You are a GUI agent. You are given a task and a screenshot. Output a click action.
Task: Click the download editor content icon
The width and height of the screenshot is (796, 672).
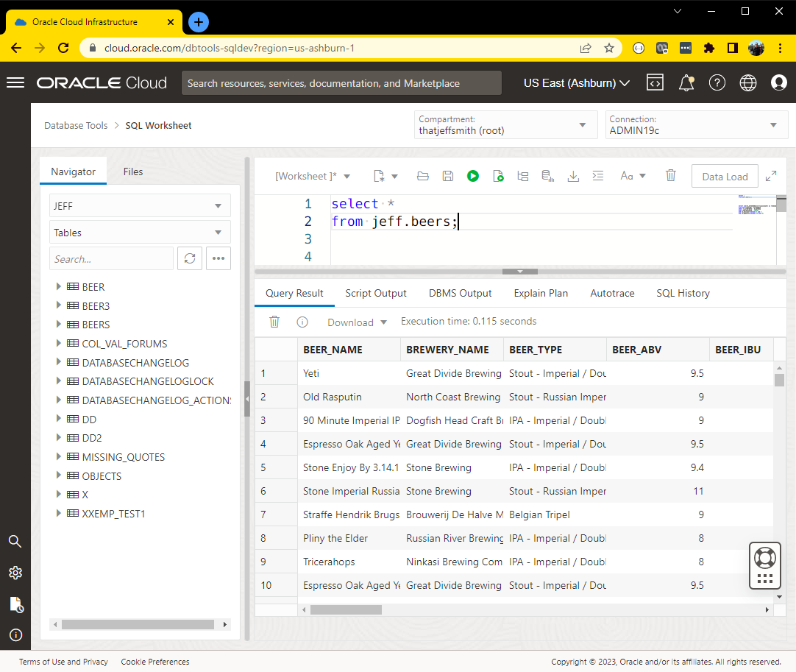(573, 176)
